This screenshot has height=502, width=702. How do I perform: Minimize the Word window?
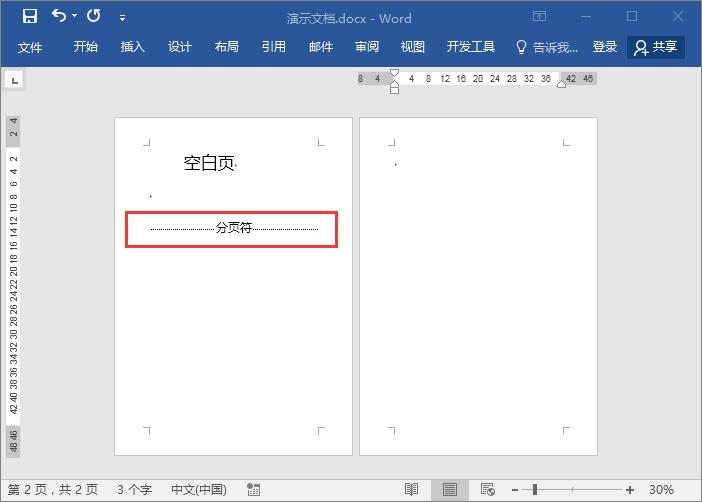586,17
